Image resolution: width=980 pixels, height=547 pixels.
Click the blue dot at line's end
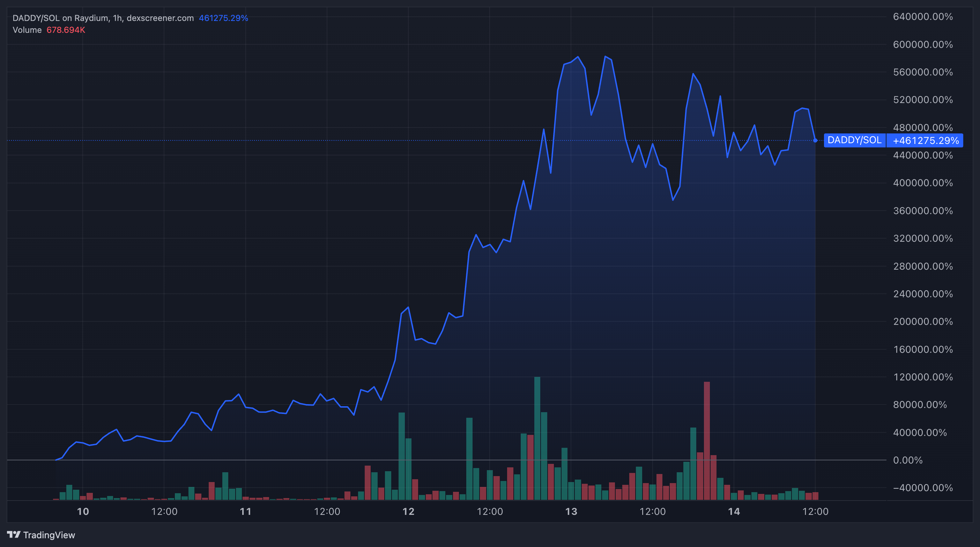pos(815,140)
